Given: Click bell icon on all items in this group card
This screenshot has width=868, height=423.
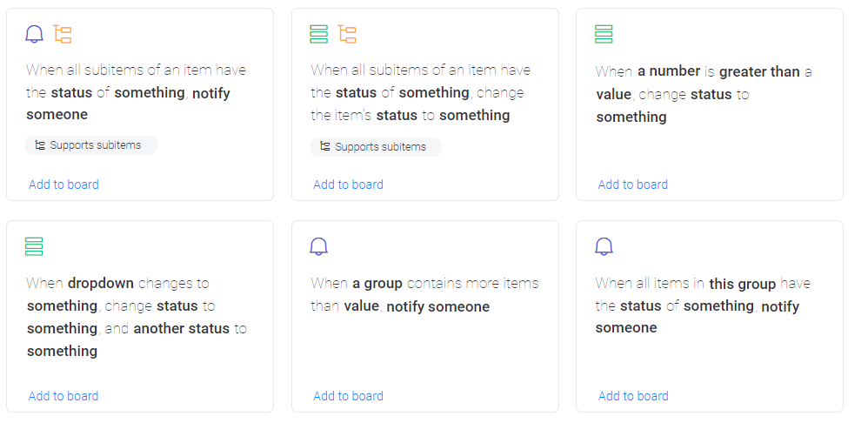Looking at the screenshot, I should 604,246.
